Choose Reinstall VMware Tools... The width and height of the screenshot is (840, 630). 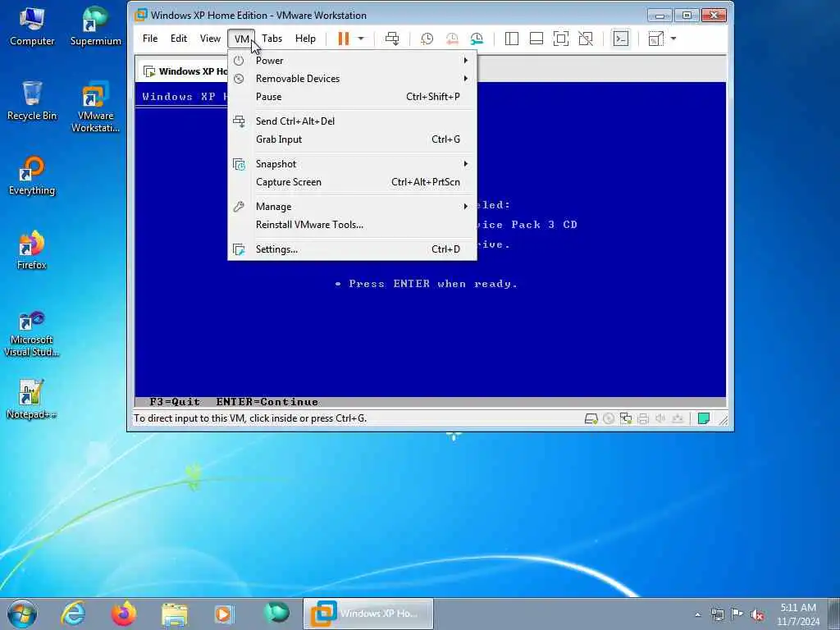pos(352,225)
